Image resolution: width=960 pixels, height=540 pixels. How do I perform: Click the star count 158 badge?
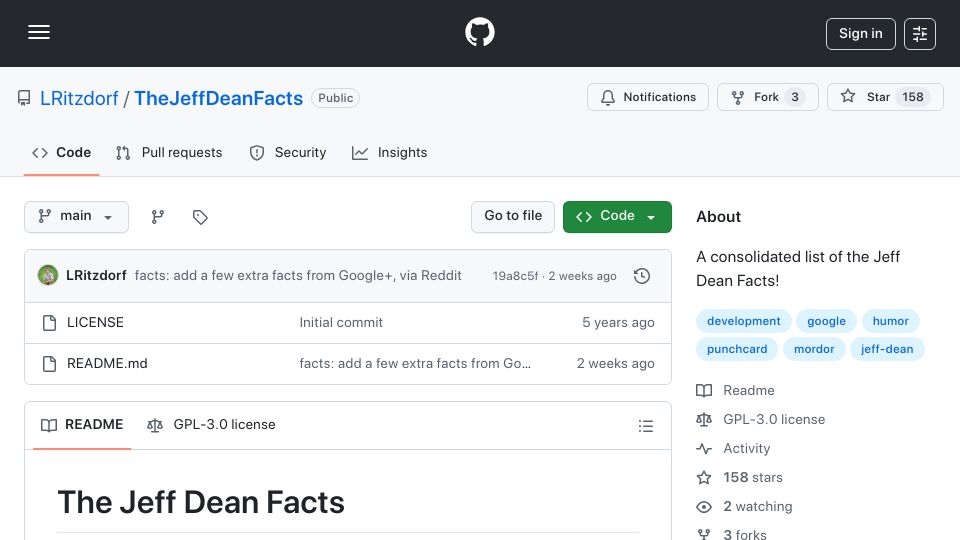point(912,97)
